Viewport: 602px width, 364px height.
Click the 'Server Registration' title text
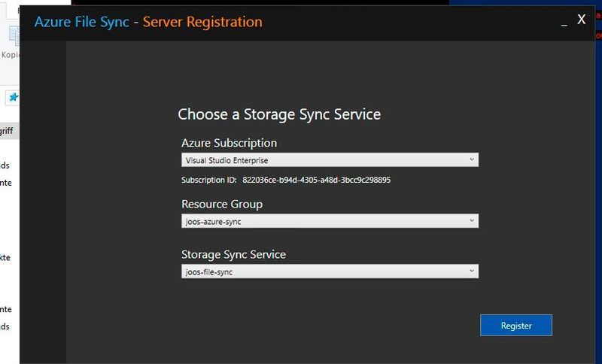pyautogui.click(x=202, y=22)
